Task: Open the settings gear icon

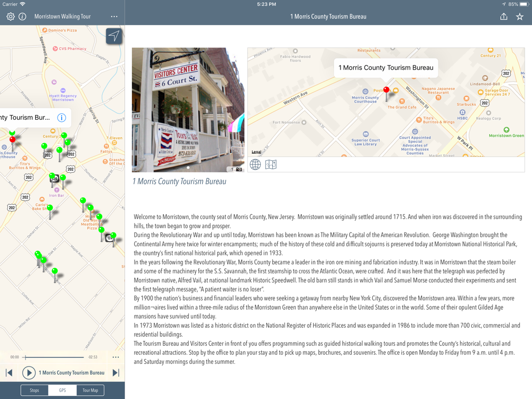Action: point(11,16)
